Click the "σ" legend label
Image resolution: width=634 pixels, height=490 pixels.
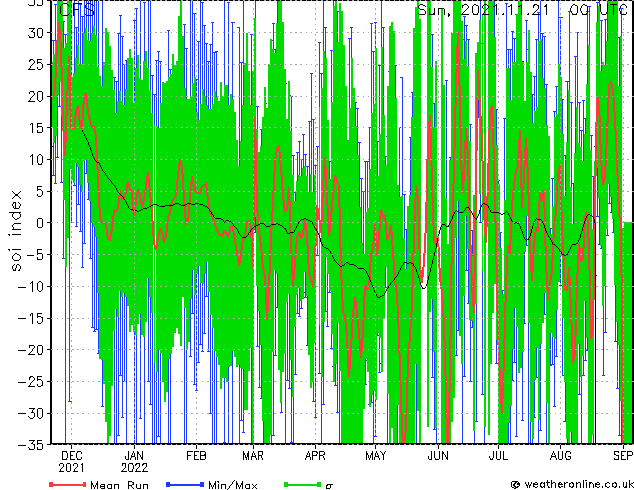pos(329,485)
